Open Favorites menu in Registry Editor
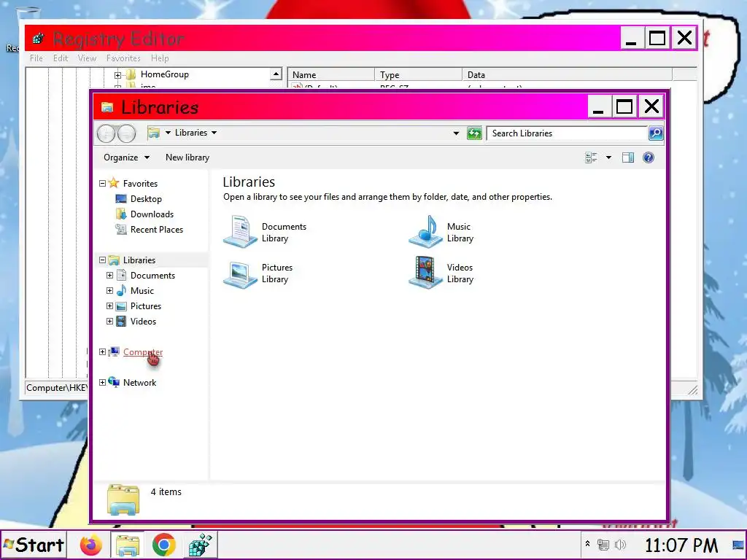This screenshot has height=560, width=747. click(123, 58)
